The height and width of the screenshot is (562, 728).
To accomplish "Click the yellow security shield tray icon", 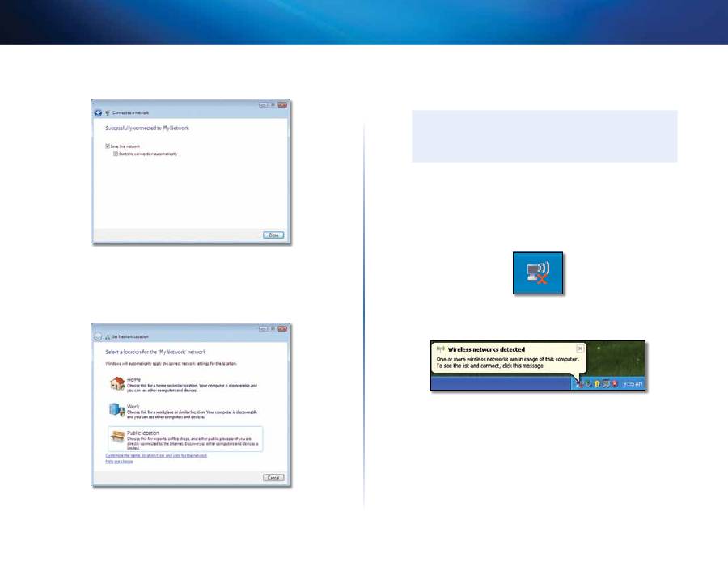I will [x=596, y=383].
